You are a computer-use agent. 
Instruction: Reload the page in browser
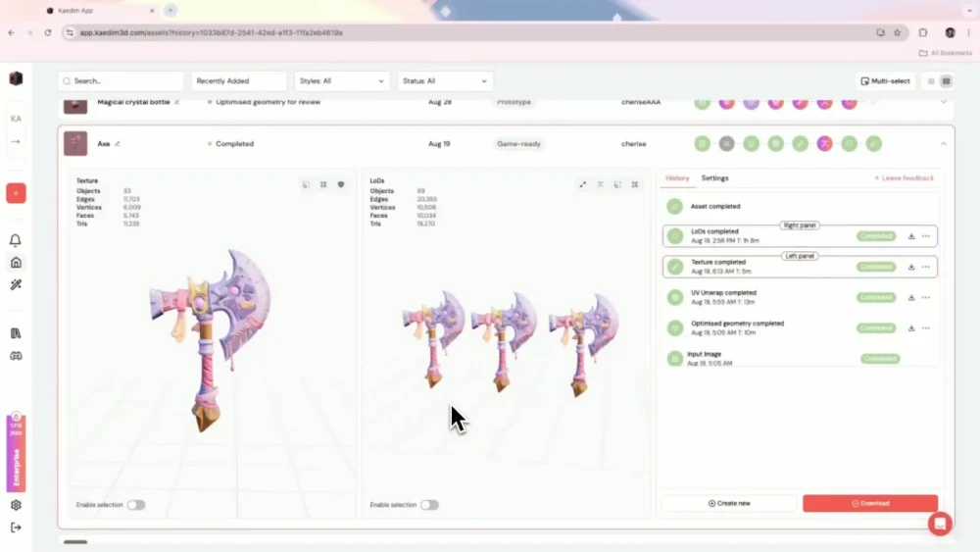[48, 32]
